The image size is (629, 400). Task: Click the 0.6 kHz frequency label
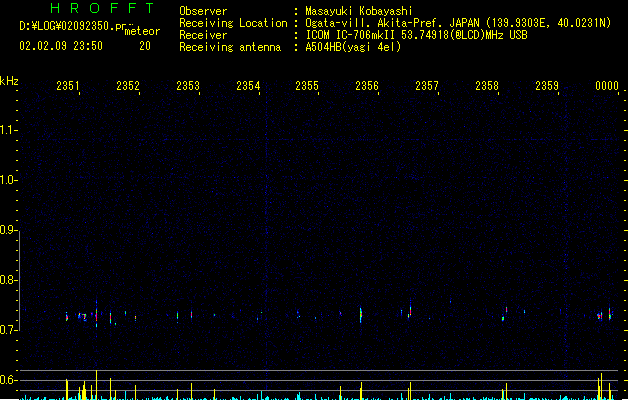(x=8, y=380)
